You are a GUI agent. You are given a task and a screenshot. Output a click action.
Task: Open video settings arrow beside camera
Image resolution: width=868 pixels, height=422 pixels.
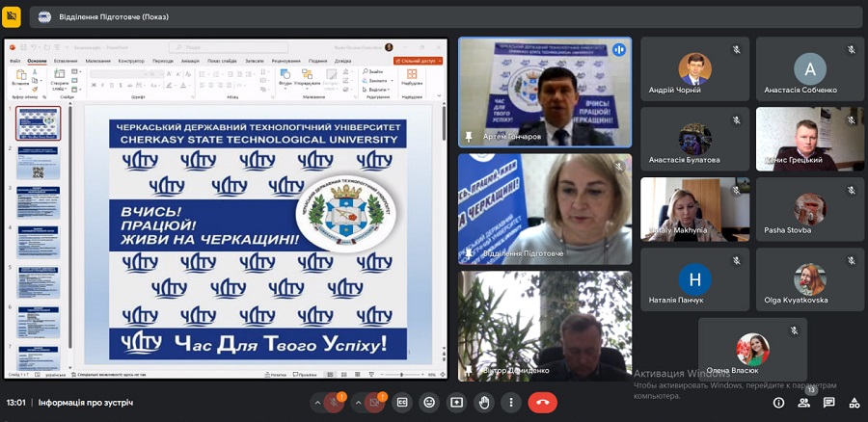coord(358,403)
